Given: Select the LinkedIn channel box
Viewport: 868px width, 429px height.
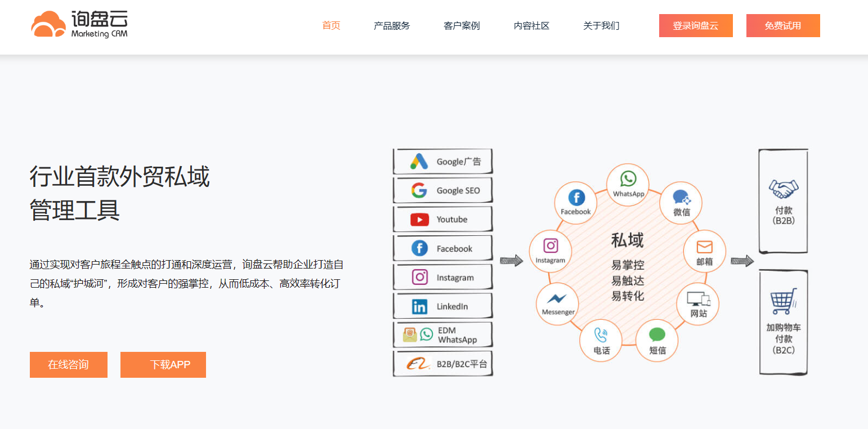Looking at the screenshot, I should 442,306.
